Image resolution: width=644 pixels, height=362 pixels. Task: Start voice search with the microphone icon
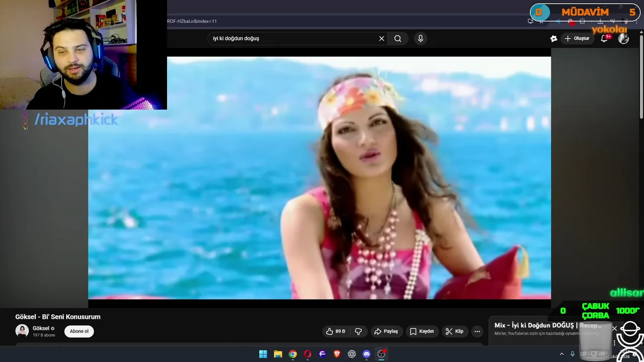click(x=421, y=39)
